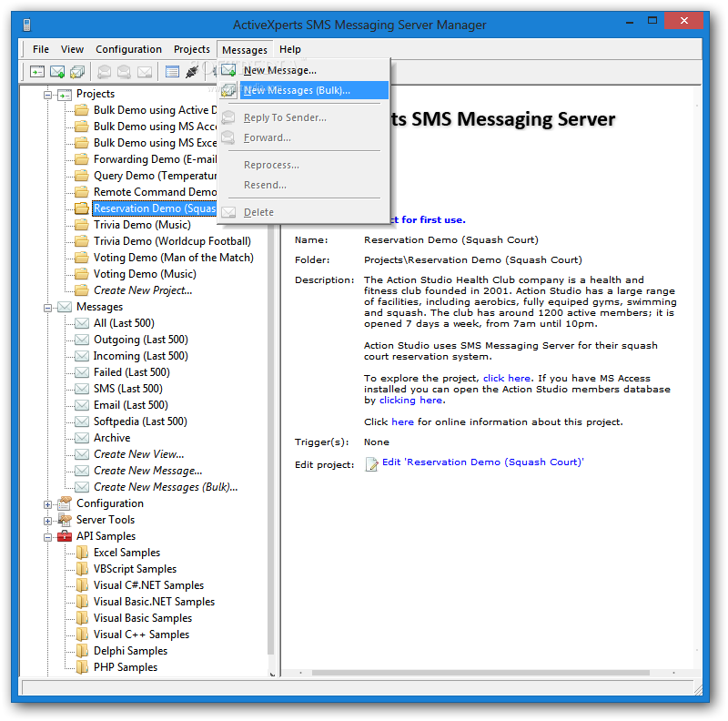Click the envelope icon beside Softpedia (Last 500)

click(x=82, y=421)
